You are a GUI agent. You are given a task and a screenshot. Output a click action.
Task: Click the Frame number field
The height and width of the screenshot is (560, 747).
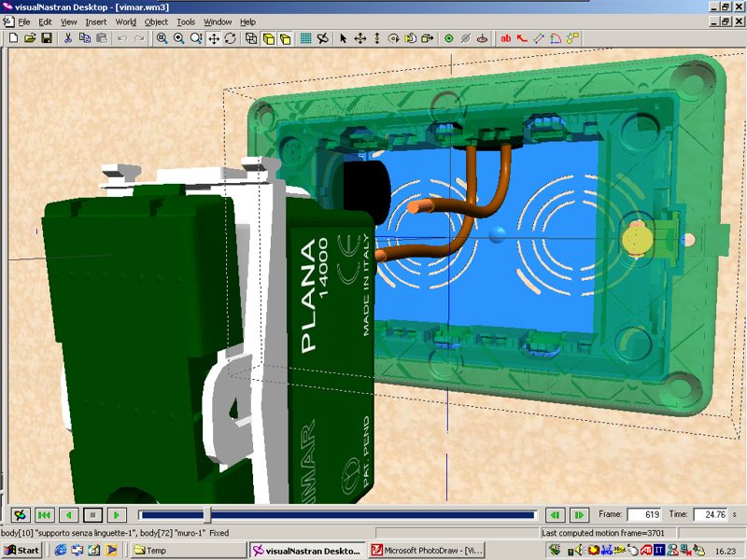coord(644,515)
